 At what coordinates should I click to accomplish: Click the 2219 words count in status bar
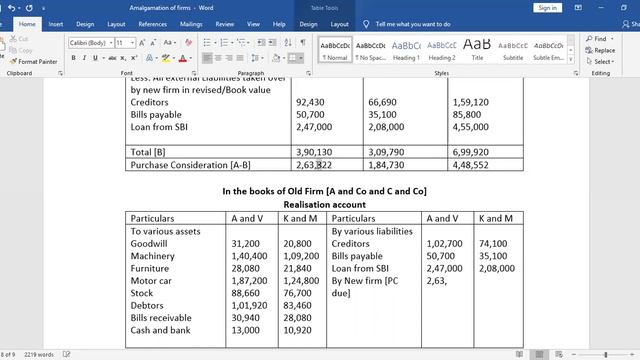point(39,354)
